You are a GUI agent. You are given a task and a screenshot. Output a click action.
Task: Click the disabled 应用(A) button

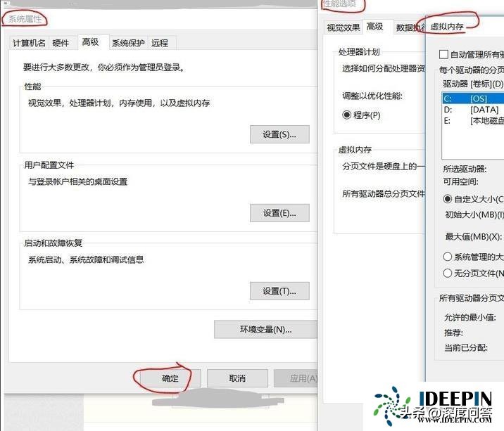296,378
